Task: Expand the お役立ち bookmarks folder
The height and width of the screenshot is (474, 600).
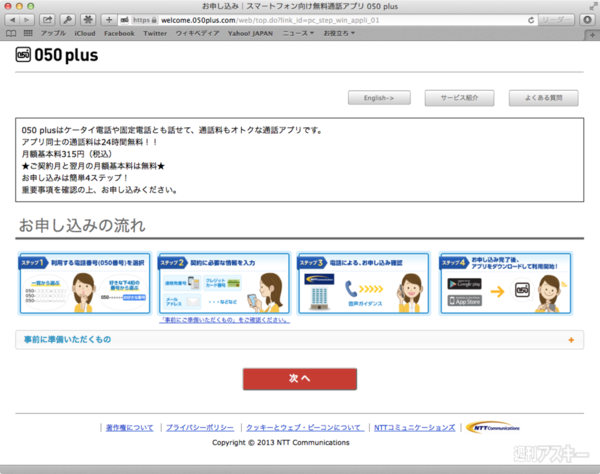Action: 339,33
